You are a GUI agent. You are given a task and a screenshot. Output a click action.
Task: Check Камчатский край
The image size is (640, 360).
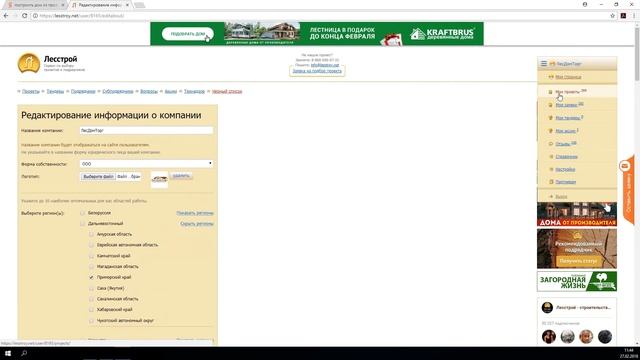(91, 256)
